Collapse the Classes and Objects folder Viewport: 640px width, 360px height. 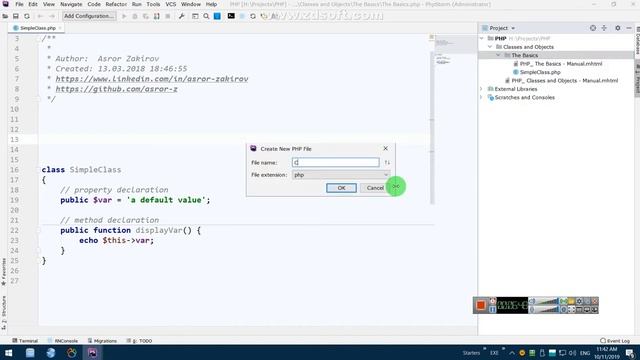[490, 47]
